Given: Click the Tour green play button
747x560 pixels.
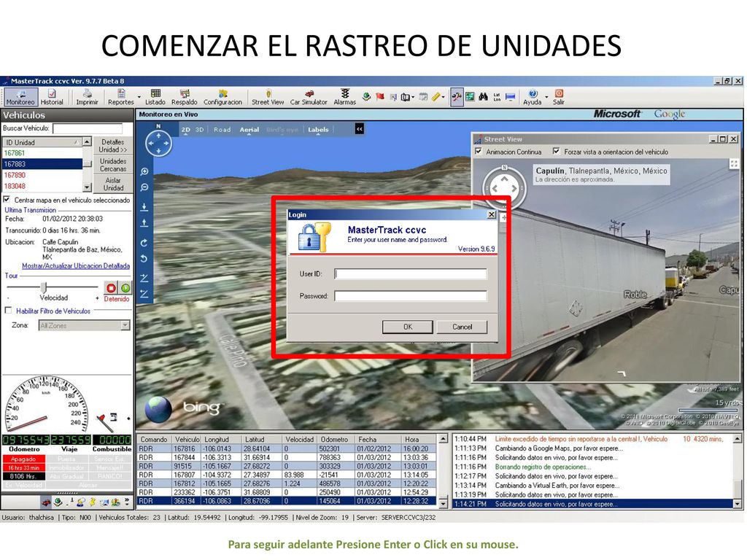Looking at the screenshot, I should click(x=125, y=287).
